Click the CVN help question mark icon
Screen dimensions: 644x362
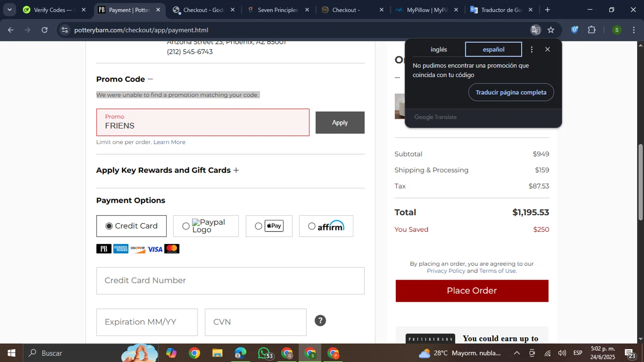[320, 321]
